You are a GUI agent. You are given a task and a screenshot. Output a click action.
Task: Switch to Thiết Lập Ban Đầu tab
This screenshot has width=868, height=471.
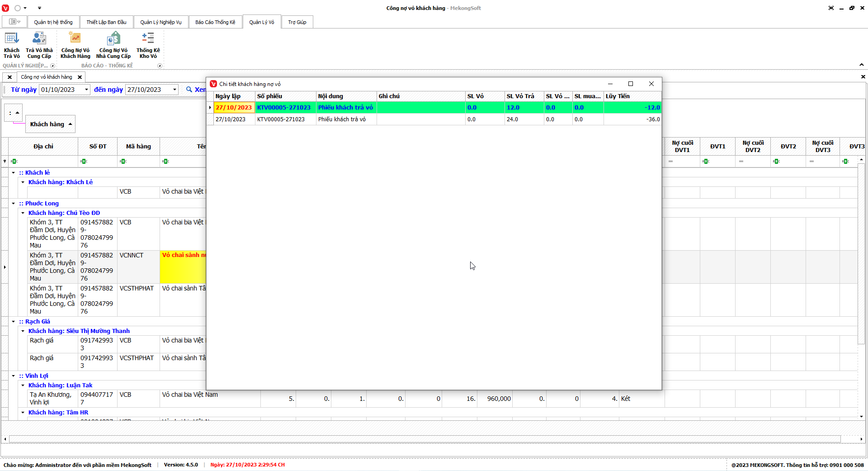click(106, 22)
